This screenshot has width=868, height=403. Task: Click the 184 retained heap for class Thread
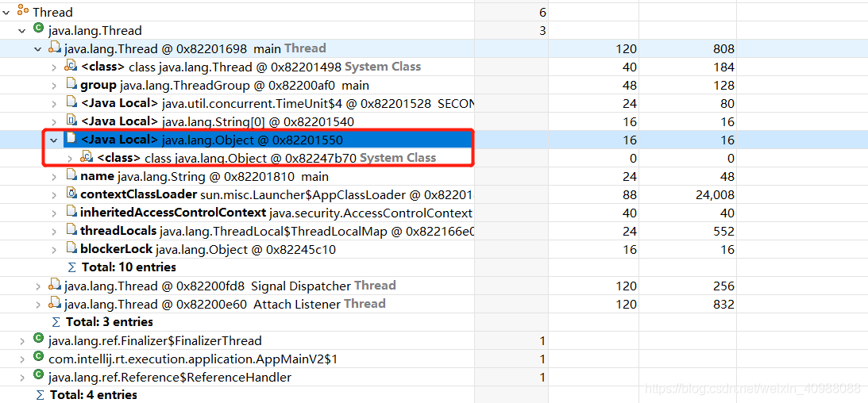[724, 67]
